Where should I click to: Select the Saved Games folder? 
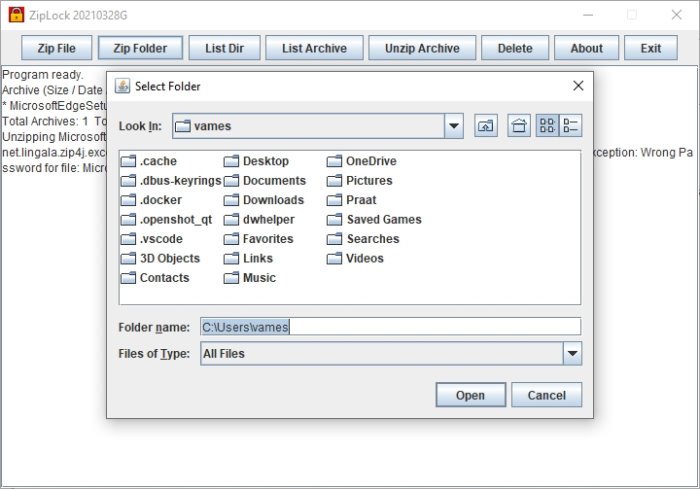pos(374,220)
